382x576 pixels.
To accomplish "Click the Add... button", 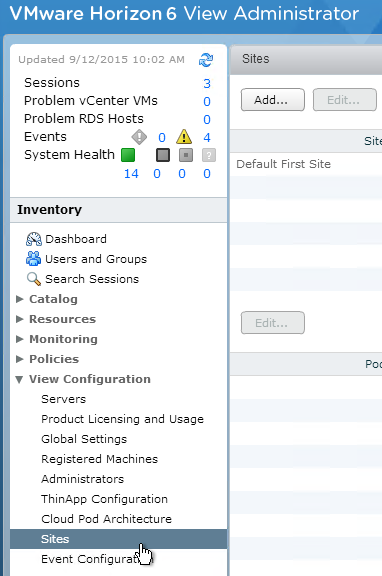I will pos(273,100).
